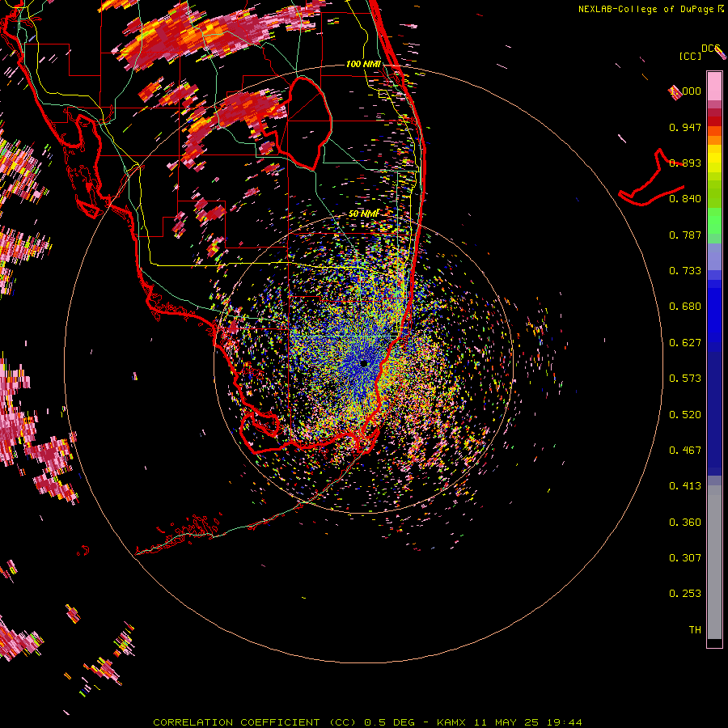Click the 0.893 scale value

tap(685, 163)
